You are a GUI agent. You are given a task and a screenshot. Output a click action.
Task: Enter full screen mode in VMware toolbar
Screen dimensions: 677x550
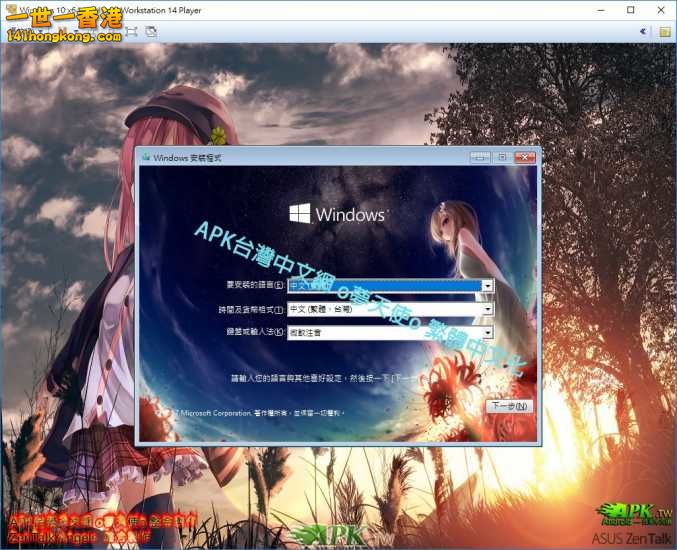pyautogui.click(x=131, y=31)
